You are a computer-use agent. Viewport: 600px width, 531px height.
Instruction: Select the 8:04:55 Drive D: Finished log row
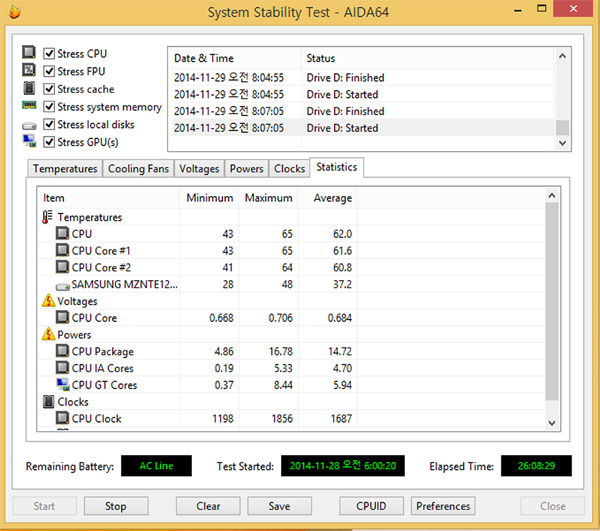pos(362,78)
